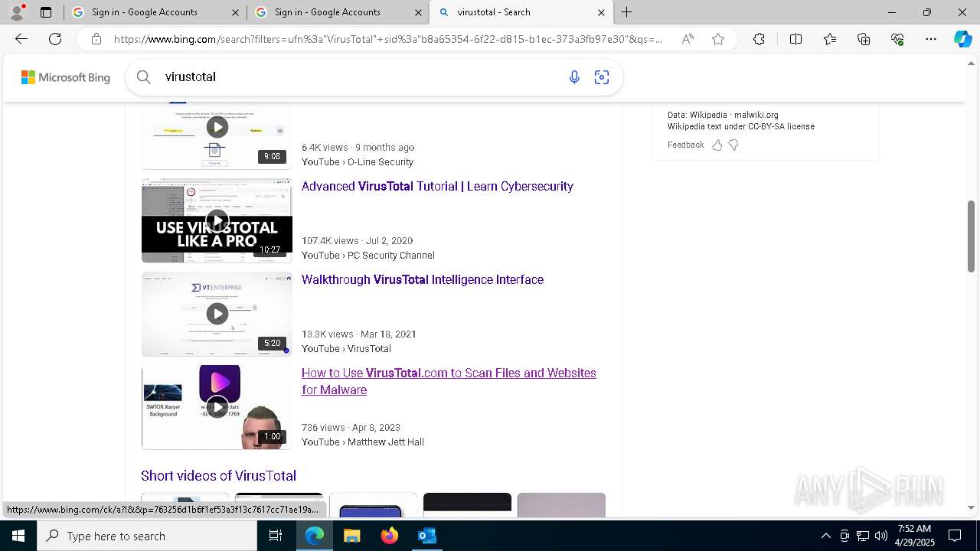The height and width of the screenshot is (551, 980).
Task: Click the Bing search magnifier icon
Action: coord(143,77)
